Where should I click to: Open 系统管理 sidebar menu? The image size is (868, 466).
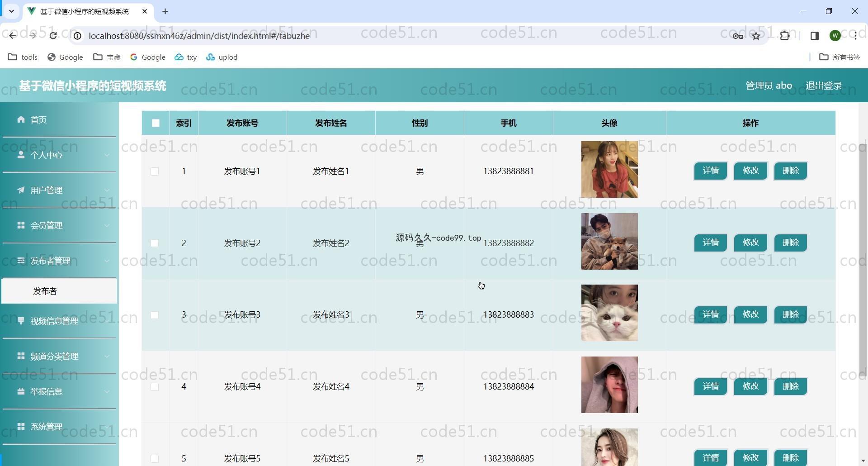click(x=59, y=427)
